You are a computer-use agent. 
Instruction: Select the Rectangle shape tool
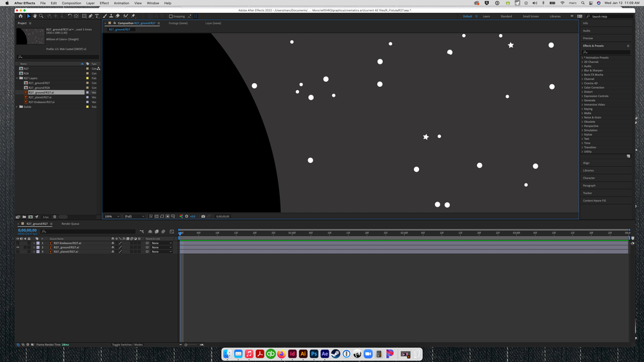pyautogui.click(x=84, y=16)
